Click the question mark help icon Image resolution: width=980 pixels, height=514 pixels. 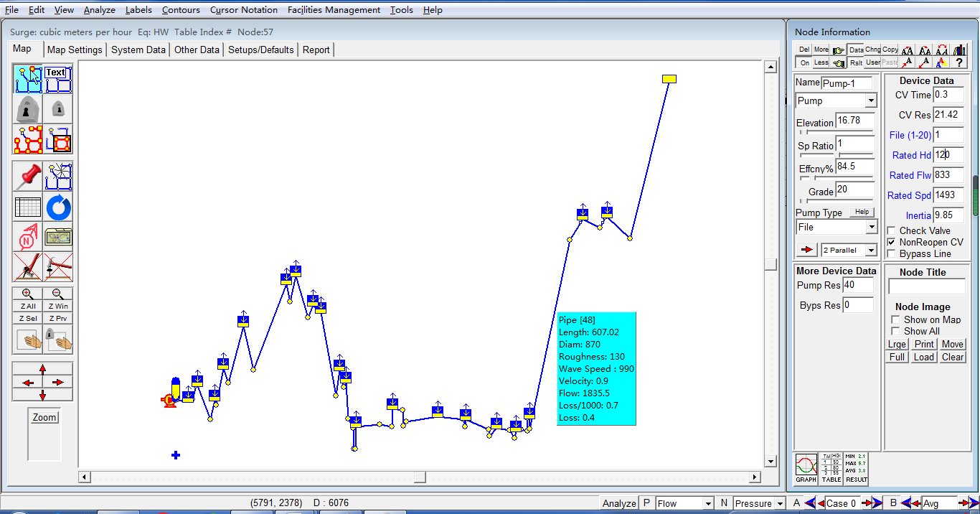(x=959, y=62)
